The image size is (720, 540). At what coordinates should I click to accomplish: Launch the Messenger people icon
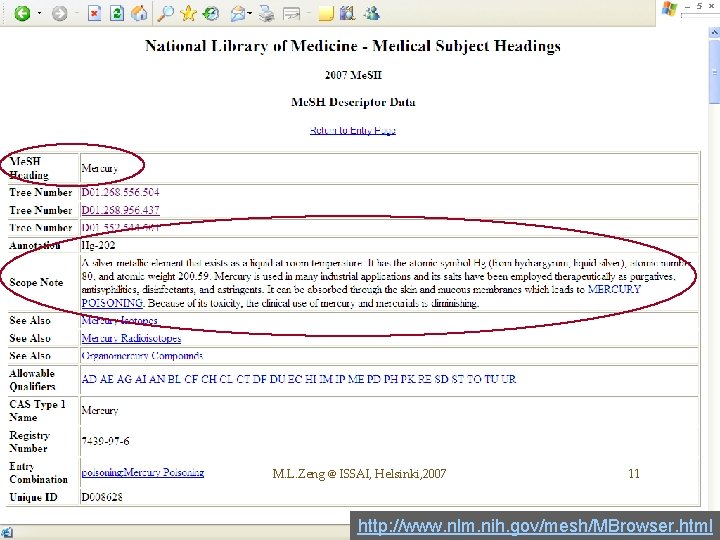click(x=371, y=13)
